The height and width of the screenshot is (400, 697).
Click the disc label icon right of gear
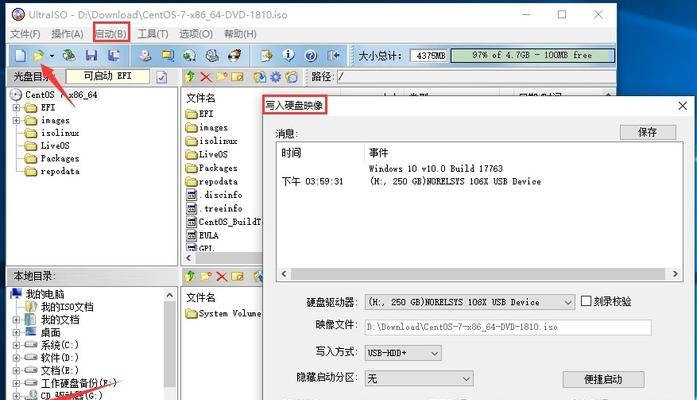click(x=292, y=77)
